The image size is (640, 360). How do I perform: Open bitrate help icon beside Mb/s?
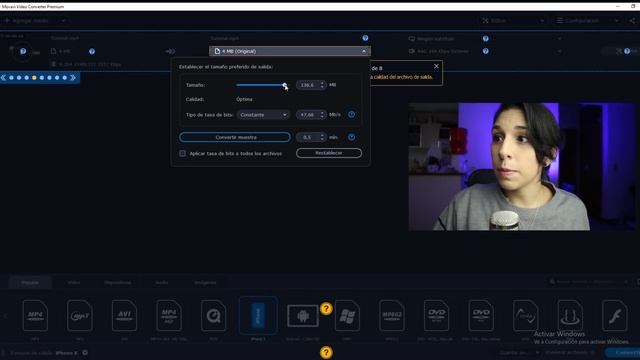tap(351, 115)
